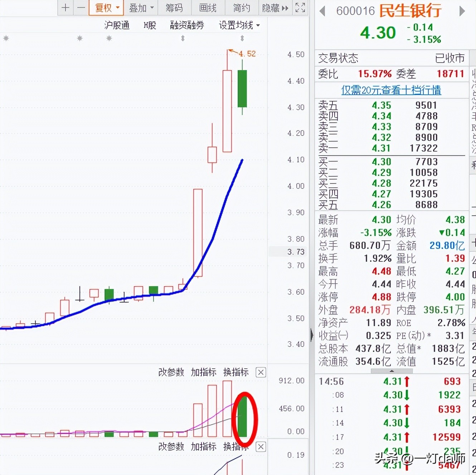This screenshot has height=475, width=476.
Task: Click the plus zoom-in chart icon
Action: click(x=65, y=8)
